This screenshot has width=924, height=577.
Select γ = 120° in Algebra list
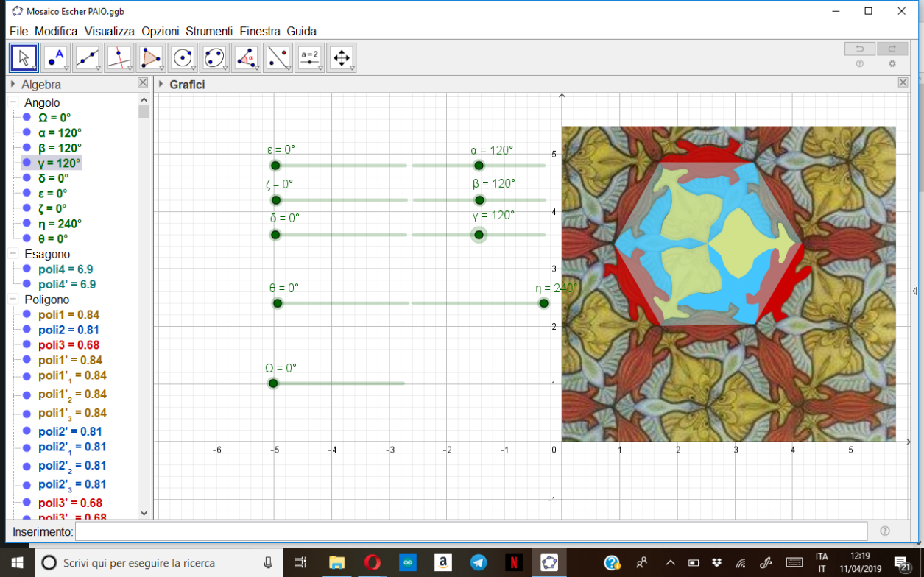pos(60,163)
